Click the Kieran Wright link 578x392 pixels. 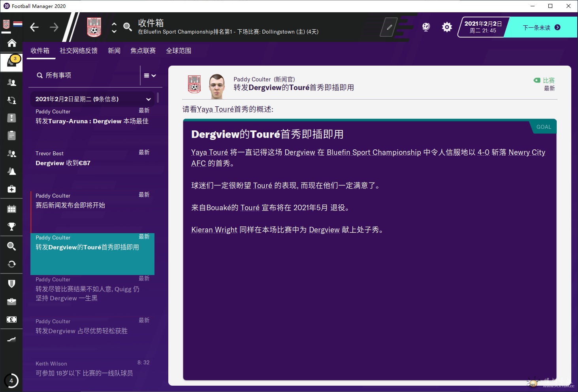[214, 230]
